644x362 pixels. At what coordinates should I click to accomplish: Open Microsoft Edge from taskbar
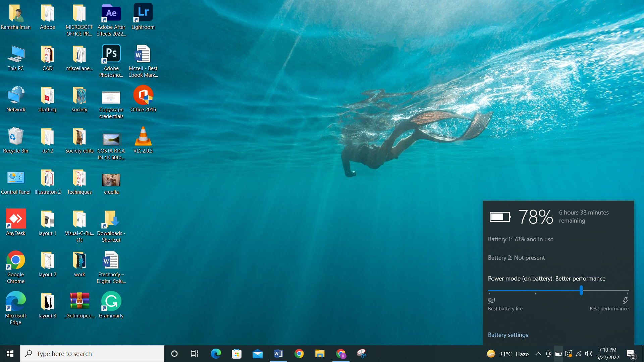tap(216, 354)
